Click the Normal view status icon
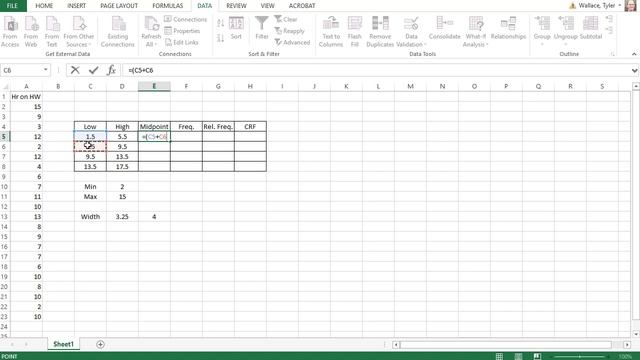Viewport: 640px width, 360px height. click(499, 356)
